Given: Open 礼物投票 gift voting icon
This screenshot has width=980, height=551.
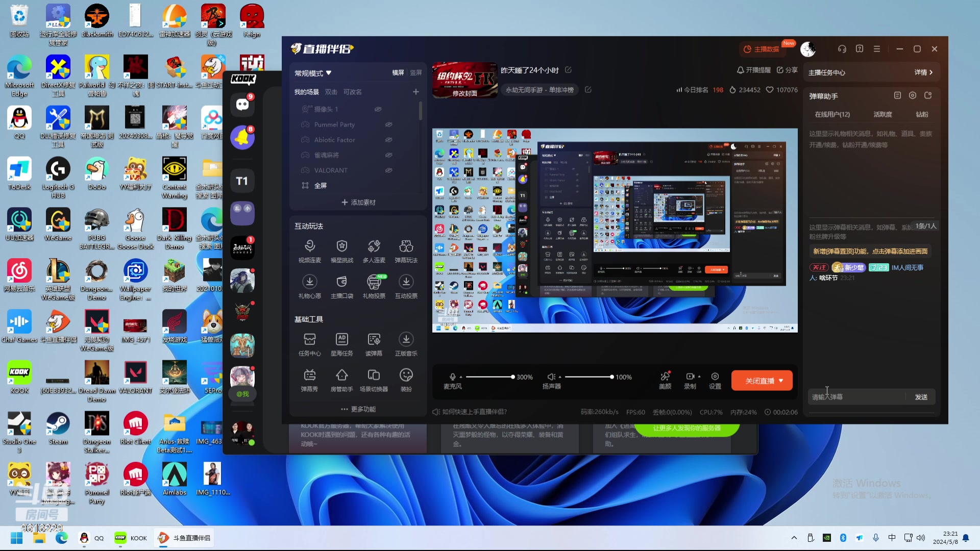Looking at the screenshot, I should 374,287.
